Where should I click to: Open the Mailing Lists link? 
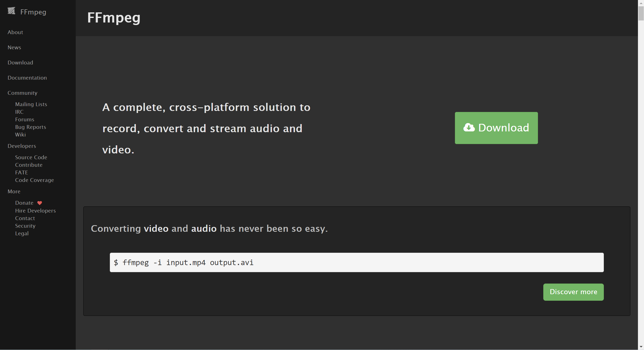click(x=31, y=104)
